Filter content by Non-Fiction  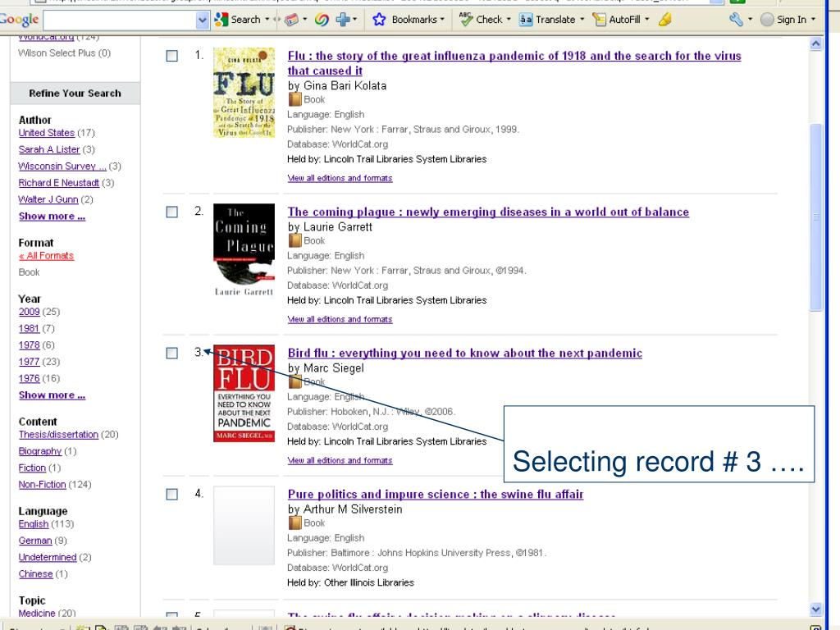43,484
